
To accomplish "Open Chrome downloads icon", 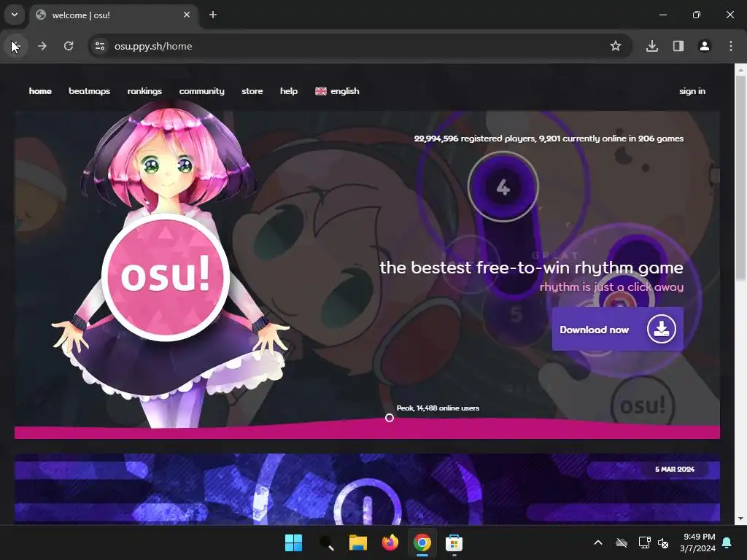I will 652,46.
